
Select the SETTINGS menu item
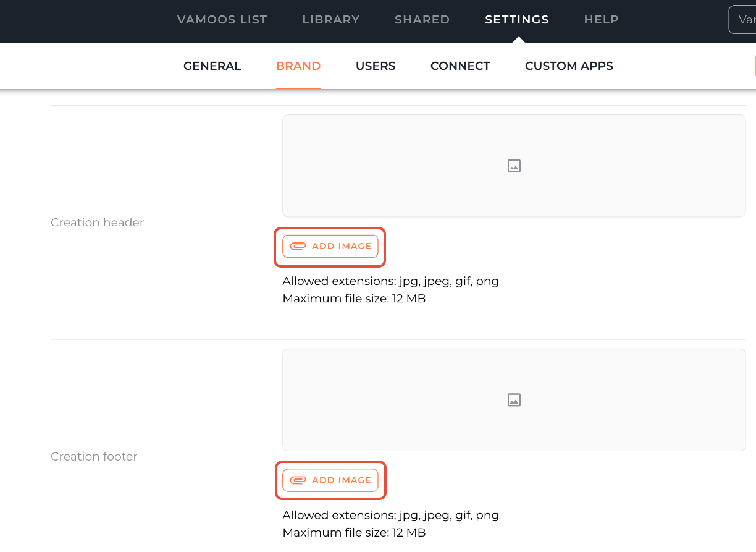[516, 19]
